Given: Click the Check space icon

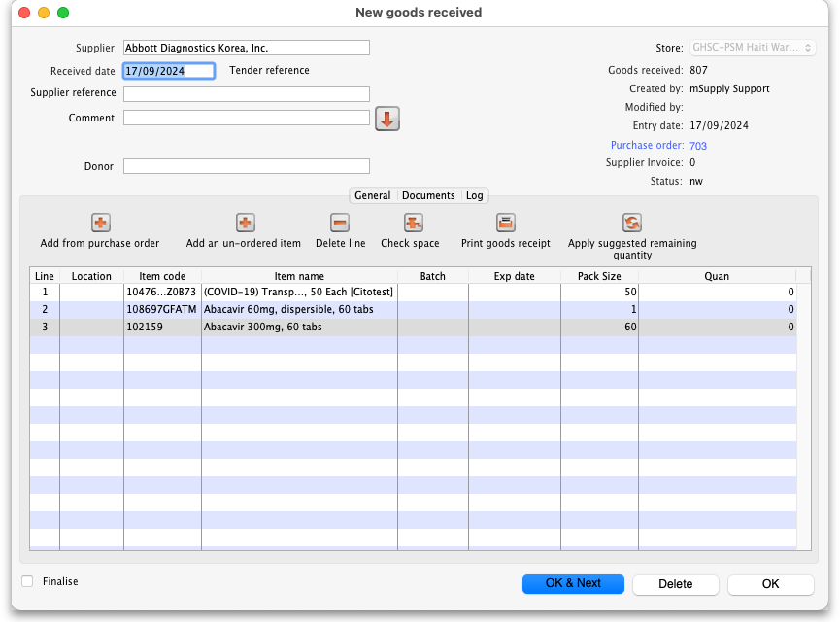Looking at the screenshot, I should tap(415, 223).
